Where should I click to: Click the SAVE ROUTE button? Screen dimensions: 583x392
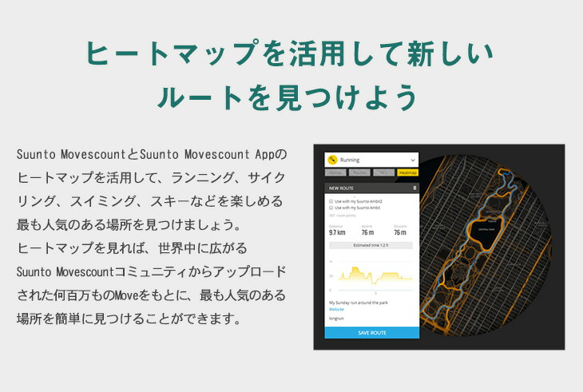372,333
